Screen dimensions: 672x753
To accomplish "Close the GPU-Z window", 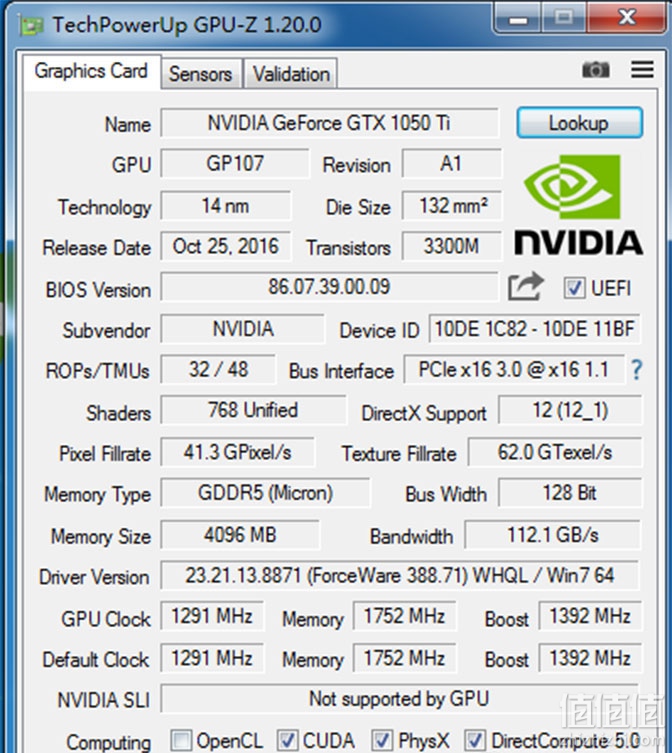I will pyautogui.click(x=627, y=18).
